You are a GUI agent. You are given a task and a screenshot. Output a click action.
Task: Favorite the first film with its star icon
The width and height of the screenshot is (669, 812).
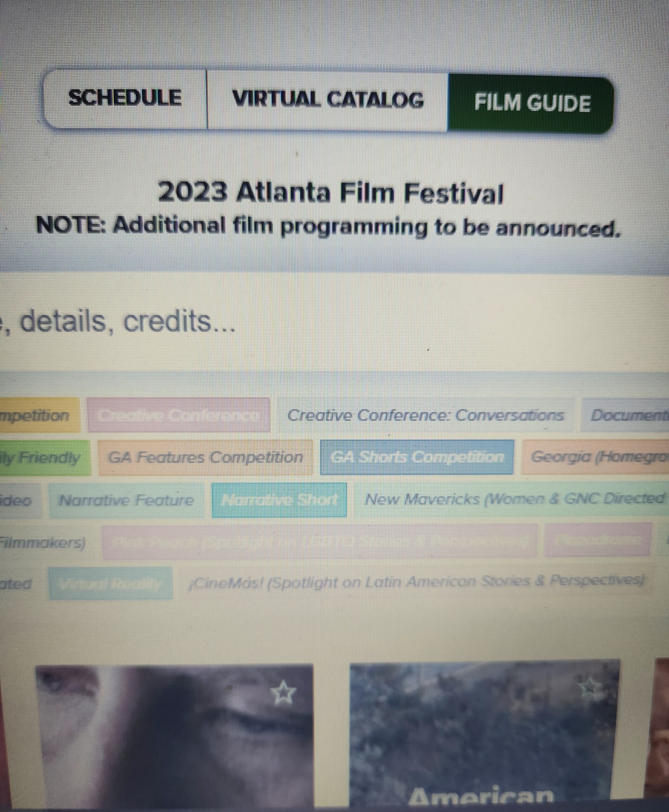284,692
